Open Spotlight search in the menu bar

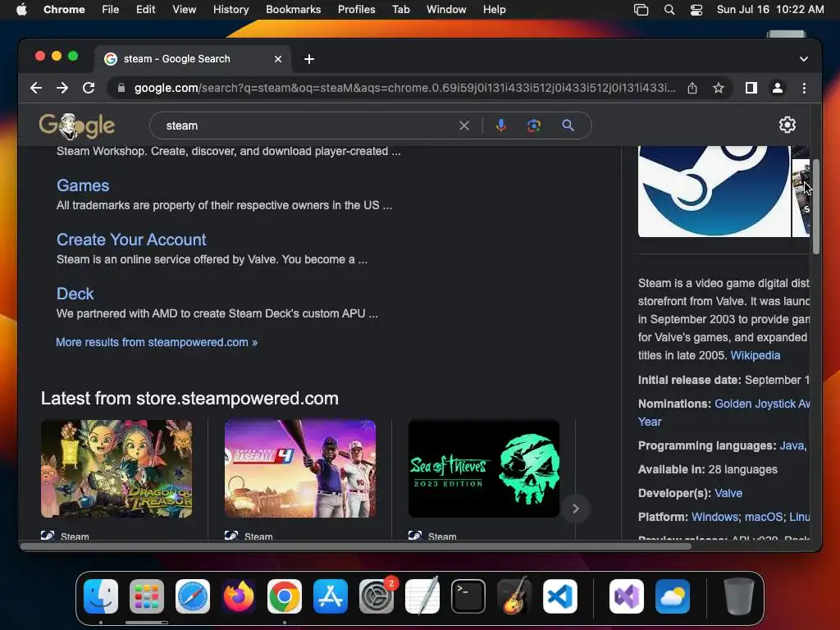pos(669,10)
